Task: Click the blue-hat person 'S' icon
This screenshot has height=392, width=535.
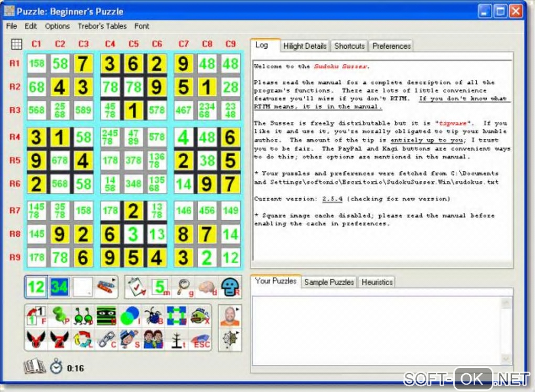Action: point(130,339)
